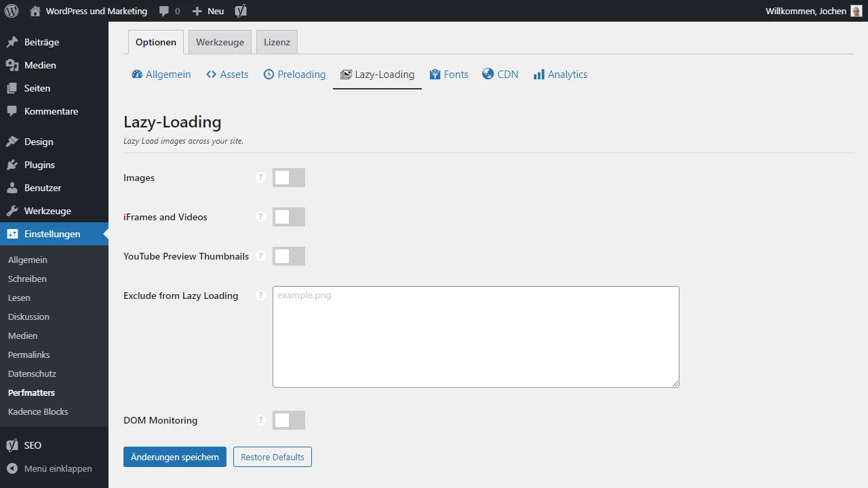
Task: Open the Lizenz tab
Action: click(277, 42)
